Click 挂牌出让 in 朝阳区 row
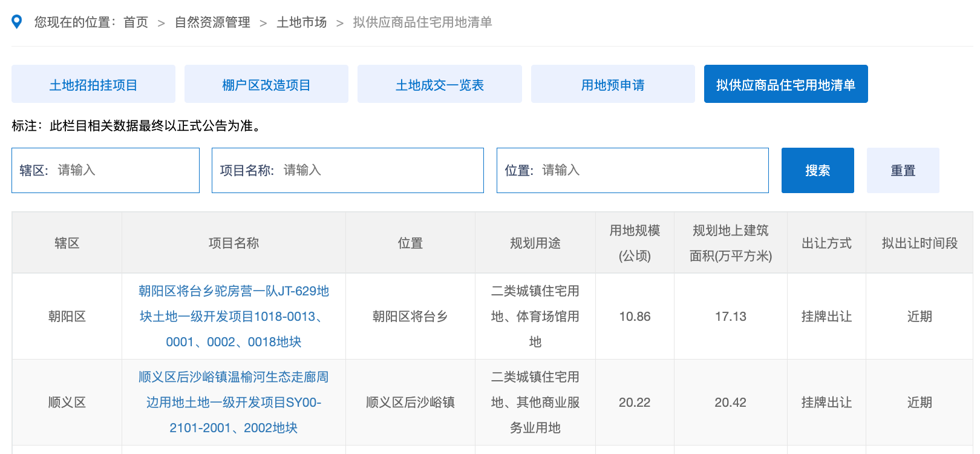 826,317
